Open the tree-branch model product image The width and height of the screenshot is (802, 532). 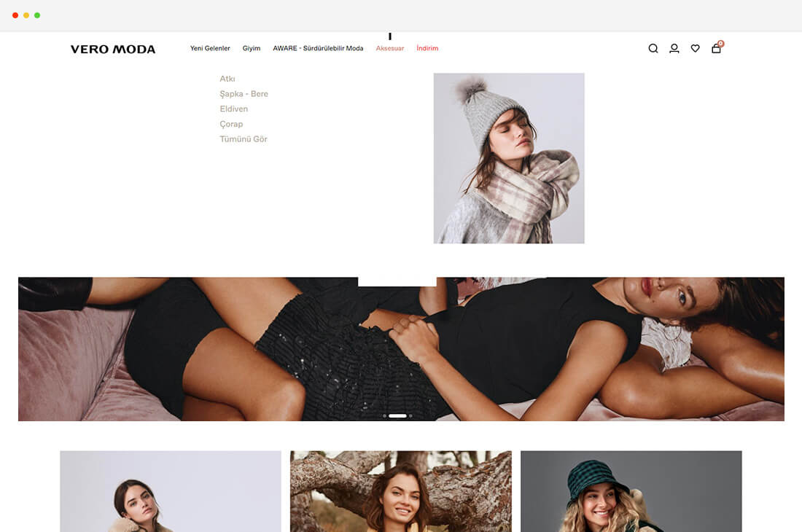tap(401, 491)
